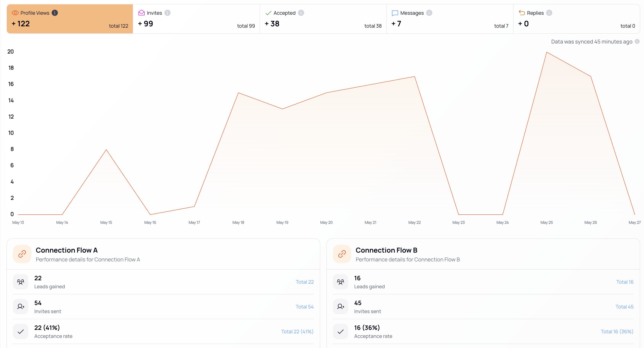The height and width of the screenshot is (348, 644).
Task: Click the Messages chat bubble icon
Action: [395, 13]
